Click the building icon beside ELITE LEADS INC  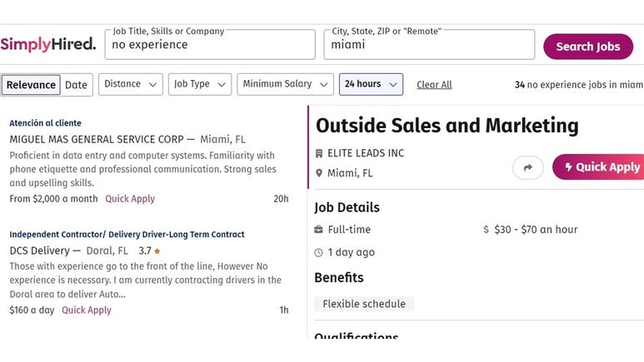(x=319, y=153)
